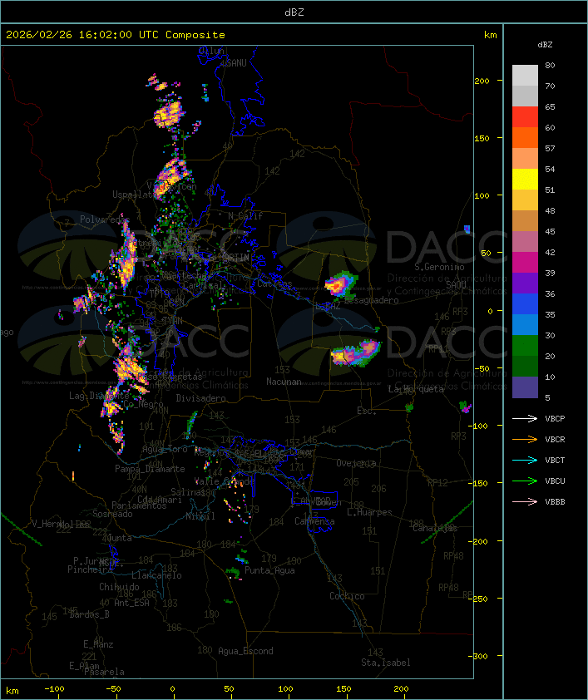The width and height of the screenshot is (588, 700).
Task: Pick the magenta legend swatch
Action: click(525, 263)
